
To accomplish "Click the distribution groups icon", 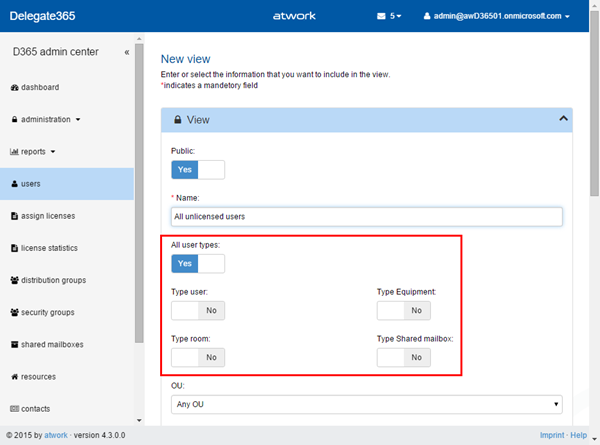I will [x=14, y=280].
